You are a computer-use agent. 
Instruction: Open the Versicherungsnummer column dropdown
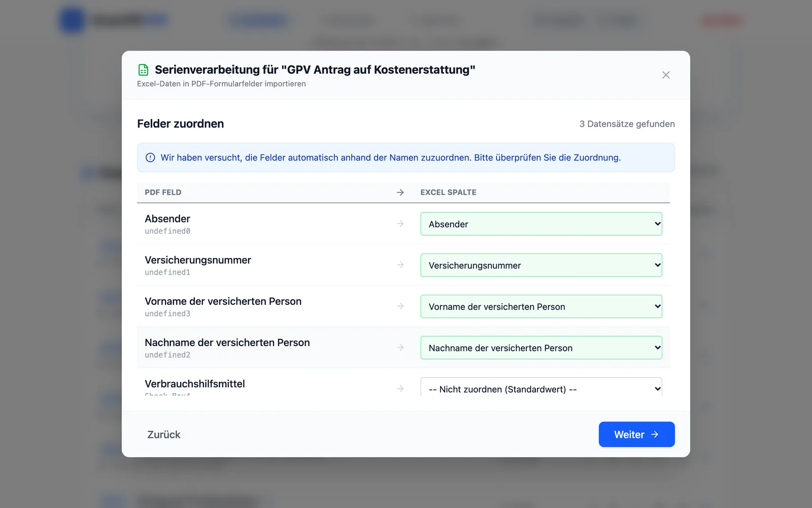pos(541,265)
